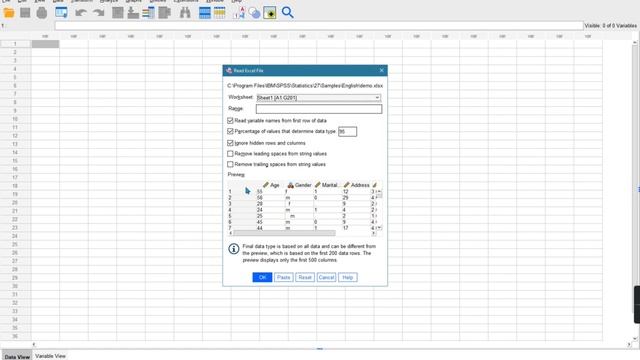Click the Print toolbar icon
The image size is (640, 360).
[42, 13]
